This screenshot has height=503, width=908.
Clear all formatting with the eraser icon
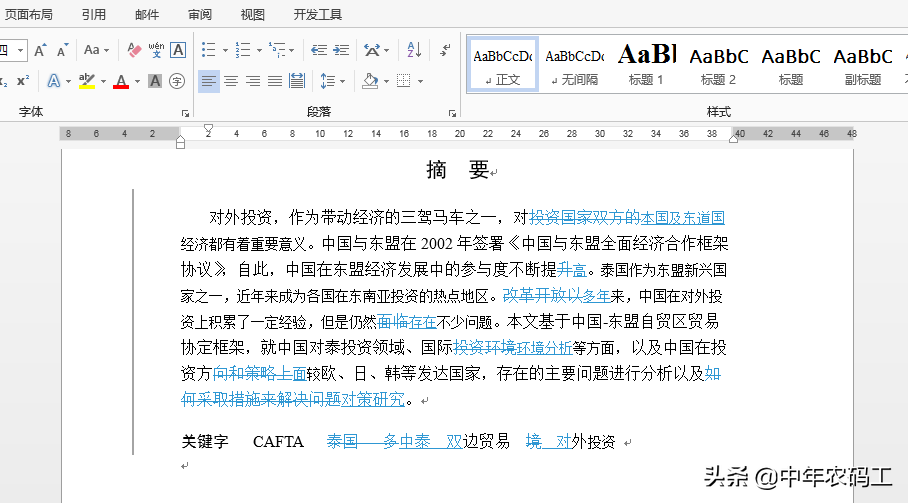(x=134, y=50)
